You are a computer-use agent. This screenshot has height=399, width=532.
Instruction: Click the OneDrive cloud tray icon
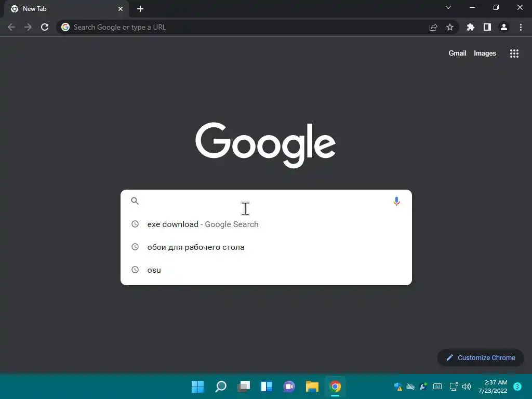coord(410,387)
